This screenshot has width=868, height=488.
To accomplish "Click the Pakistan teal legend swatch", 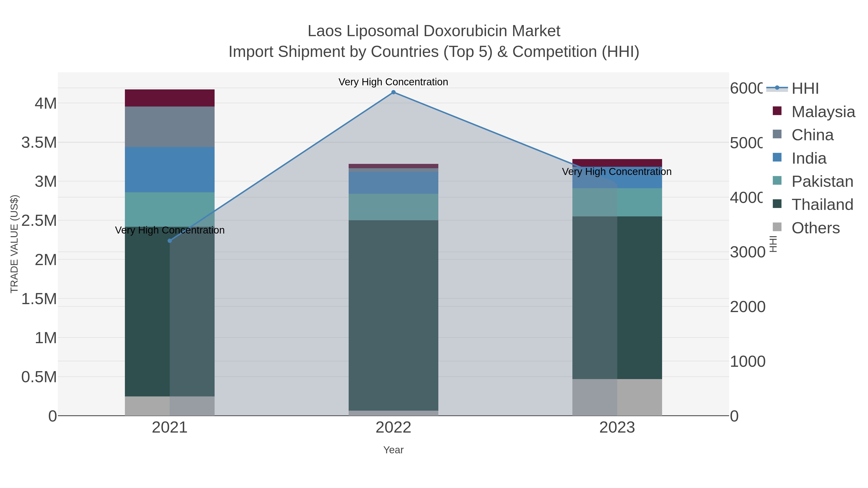I will (777, 180).
